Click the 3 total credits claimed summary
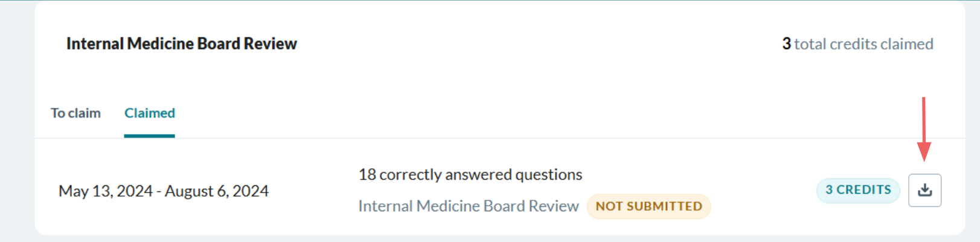 pos(857,44)
